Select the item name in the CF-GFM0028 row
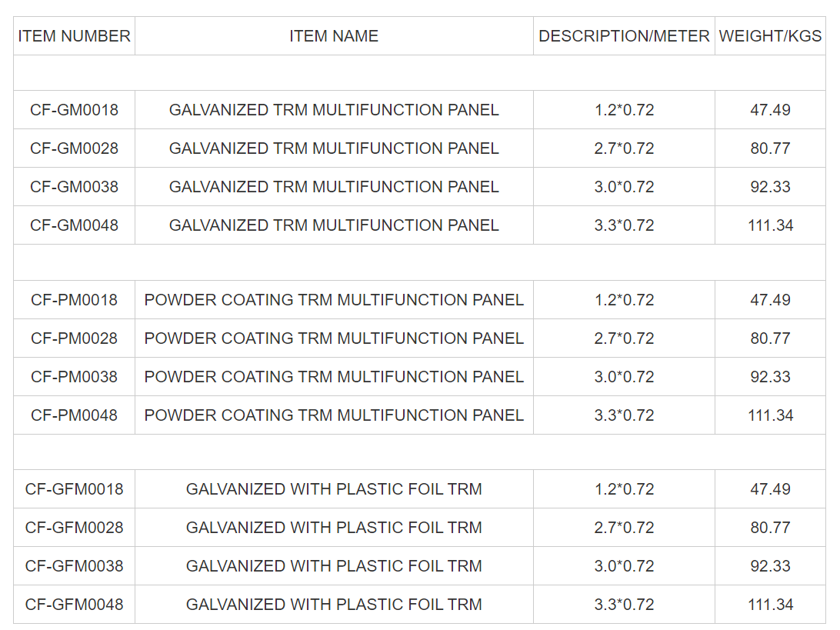The width and height of the screenshot is (840, 630). [x=334, y=528]
